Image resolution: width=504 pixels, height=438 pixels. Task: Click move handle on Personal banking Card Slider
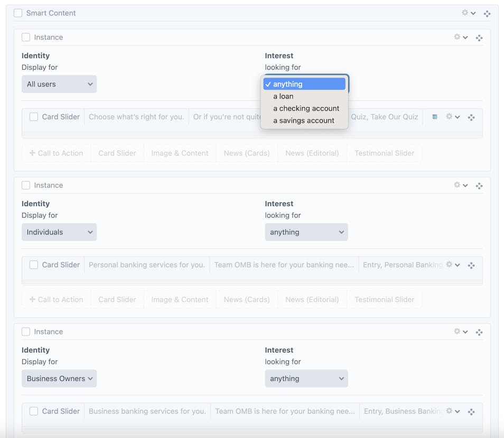471,265
